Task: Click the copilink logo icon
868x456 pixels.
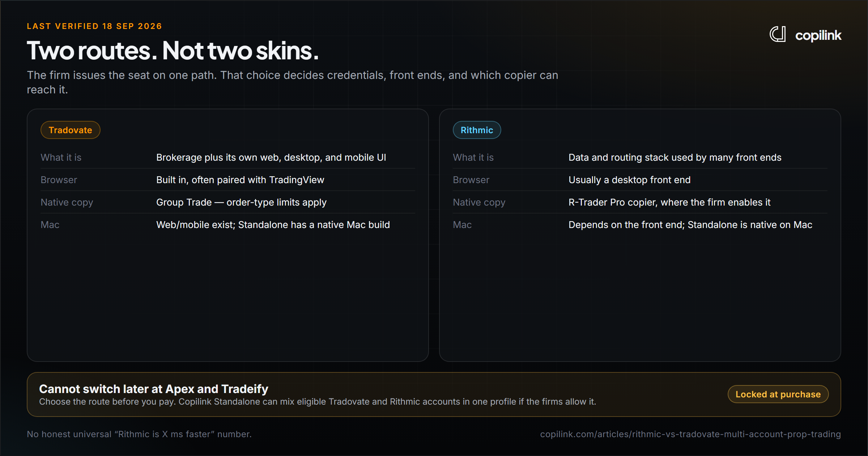Action: point(778,34)
